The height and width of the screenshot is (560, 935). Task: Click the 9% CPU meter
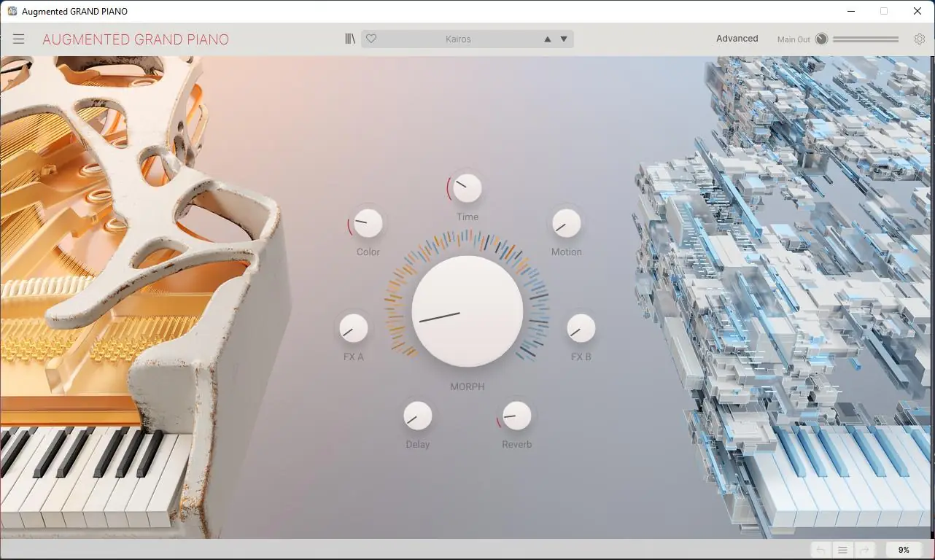(904, 551)
